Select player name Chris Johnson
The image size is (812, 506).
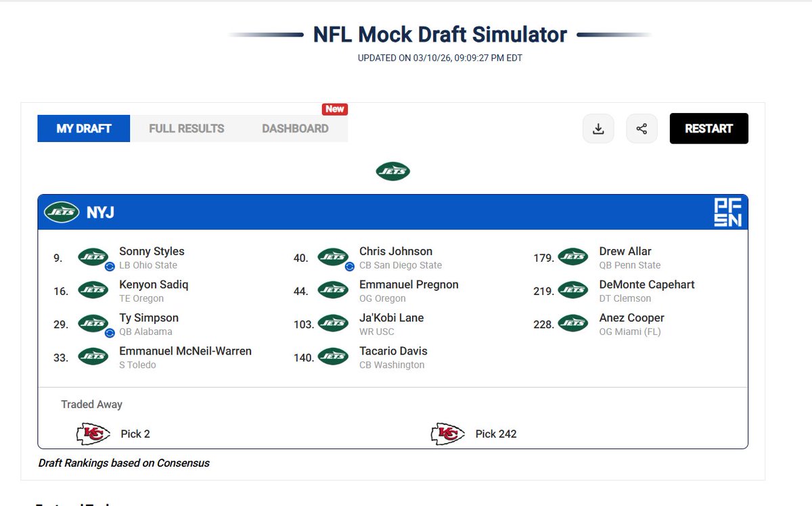coord(396,251)
